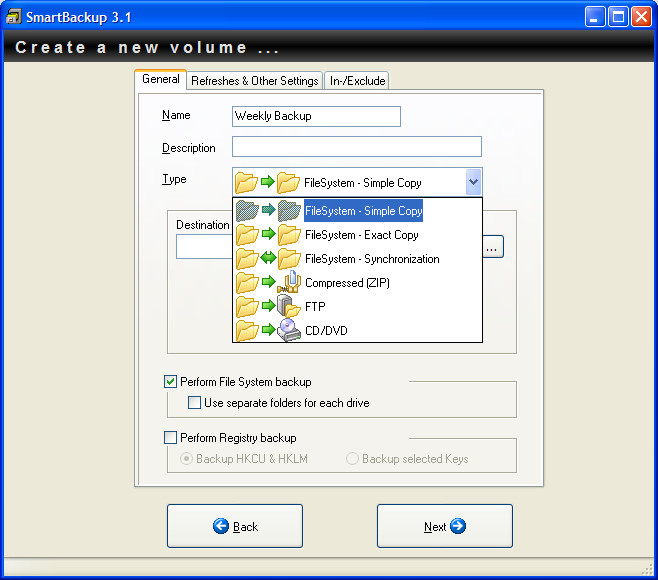Image resolution: width=658 pixels, height=580 pixels.
Task: Click the Type combo box showing Simple Copy
Action: tap(357, 182)
